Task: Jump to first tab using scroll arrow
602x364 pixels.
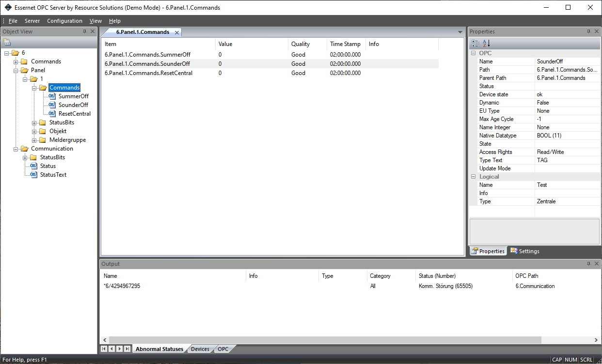Action: point(104,349)
